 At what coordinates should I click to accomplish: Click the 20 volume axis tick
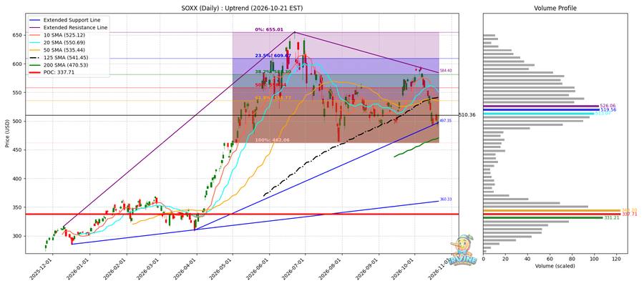(x=506, y=260)
